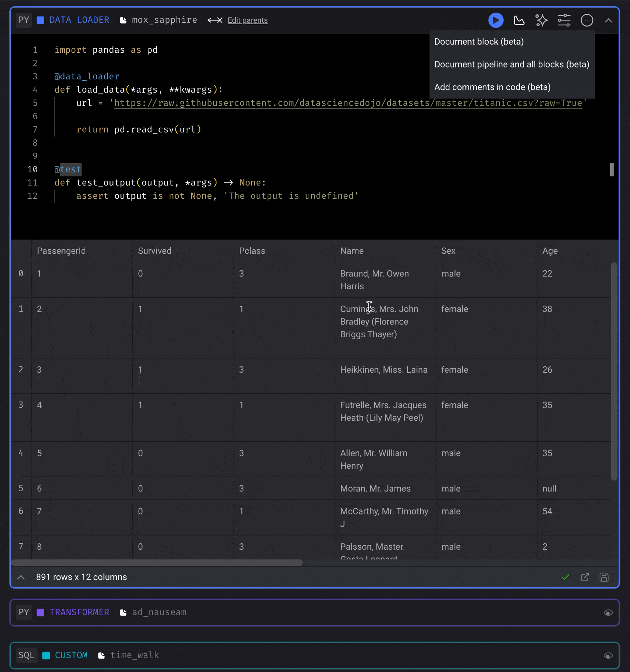Click the output table vertical scrollbar
This screenshot has height=672, width=630.
pos(614,371)
